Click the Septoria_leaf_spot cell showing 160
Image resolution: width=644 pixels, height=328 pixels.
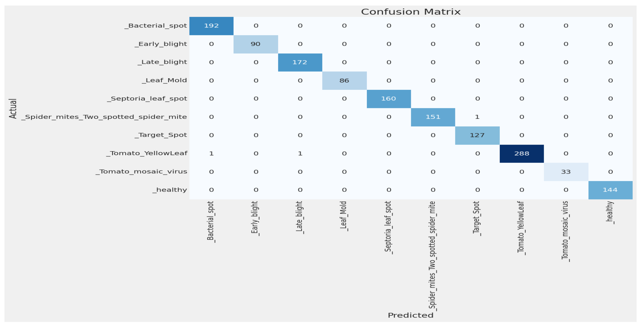(389, 99)
